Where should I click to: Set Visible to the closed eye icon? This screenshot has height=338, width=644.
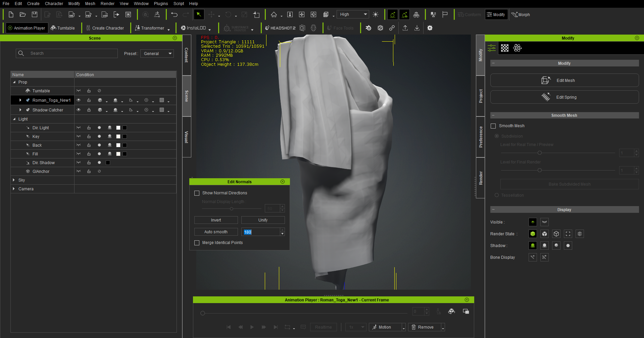pos(544,222)
